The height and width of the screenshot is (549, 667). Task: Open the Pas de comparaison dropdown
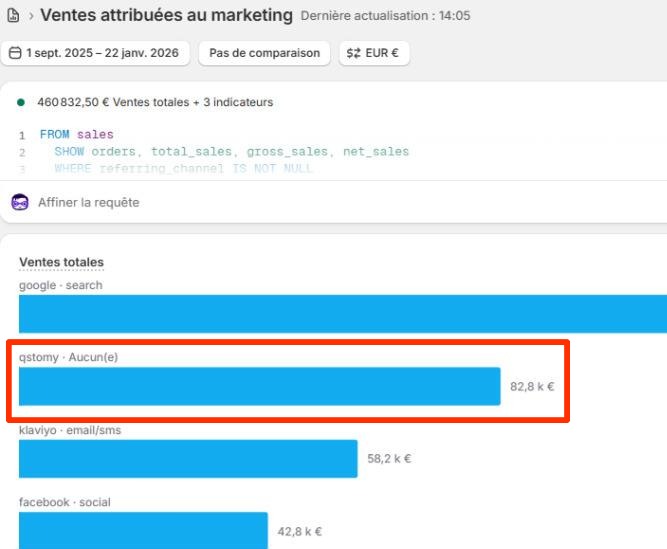tap(264, 53)
